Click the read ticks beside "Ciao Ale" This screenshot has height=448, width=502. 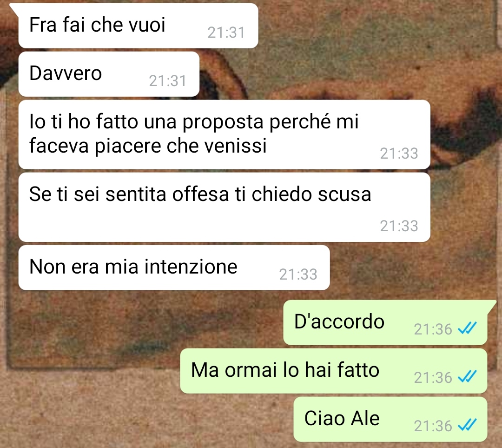(x=468, y=425)
